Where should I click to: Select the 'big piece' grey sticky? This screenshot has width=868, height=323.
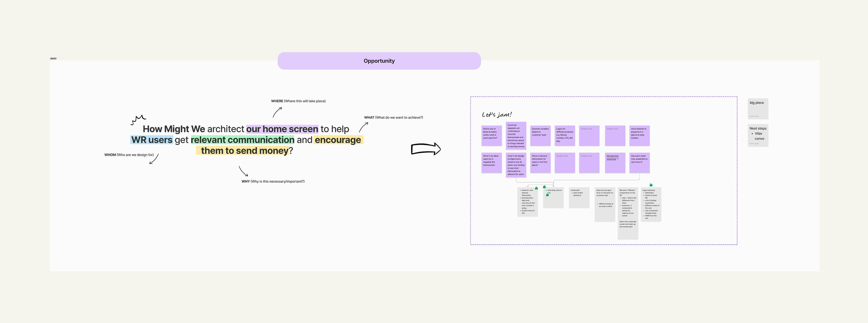pyautogui.click(x=758, y=109)
